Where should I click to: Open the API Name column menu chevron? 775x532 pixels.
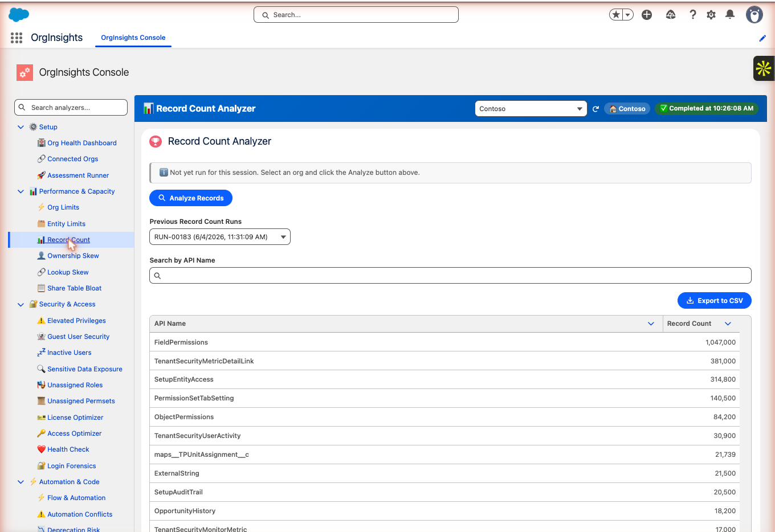pyautogui.click(x=651, y=324)
